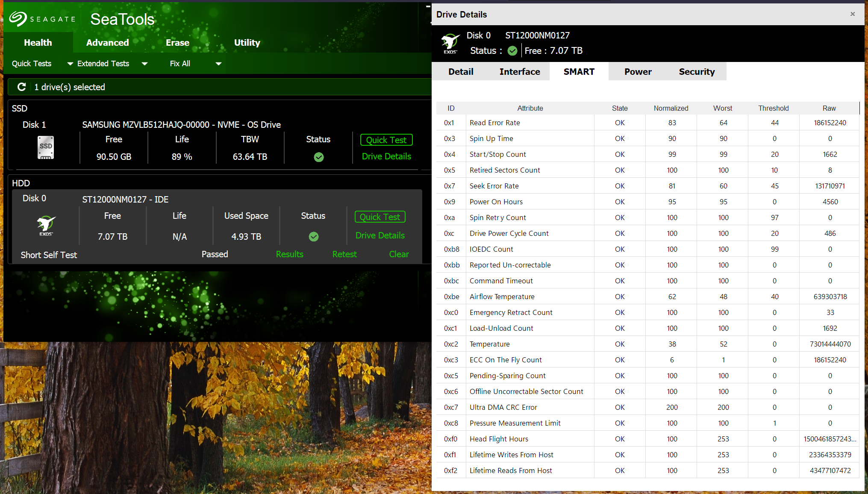
Task: Run Quick Test on ST12000NM0127 HDD
Action: click(x=380, y=217)
